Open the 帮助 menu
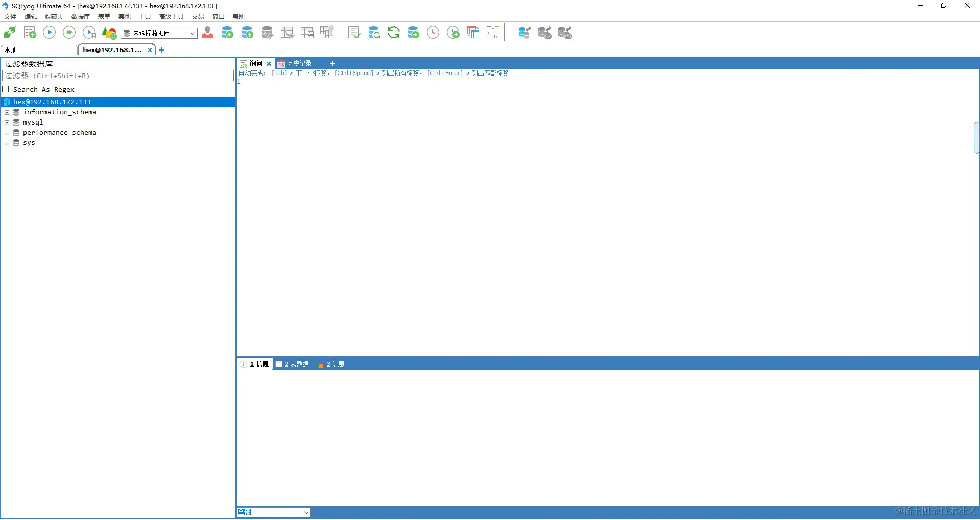This screenshot has height=520, width=980. click(239, 17)
